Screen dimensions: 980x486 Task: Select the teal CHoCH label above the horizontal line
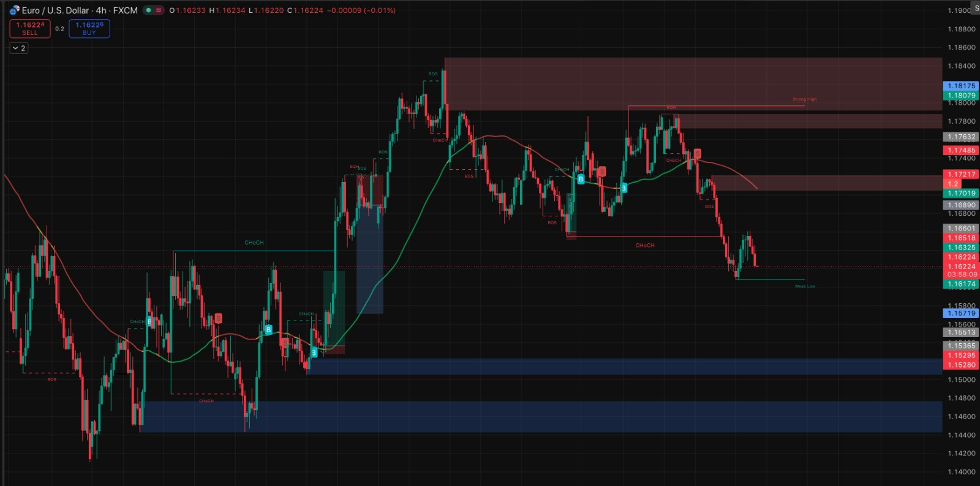[254, 243]
